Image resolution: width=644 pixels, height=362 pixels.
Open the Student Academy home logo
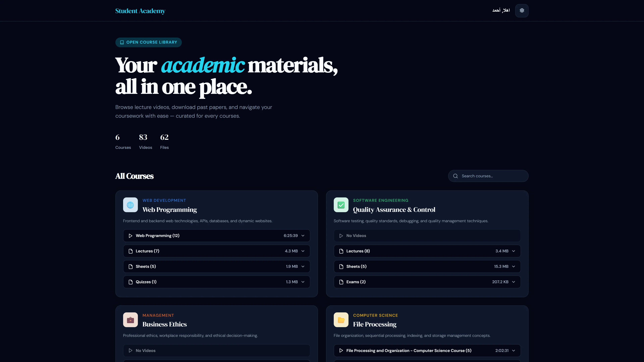(140, 11)
